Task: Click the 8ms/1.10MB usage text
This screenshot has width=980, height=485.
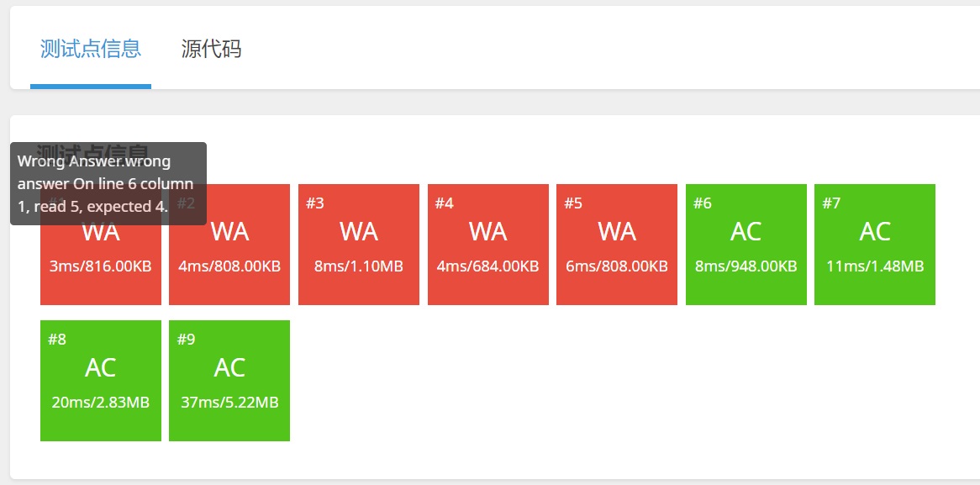Action: (359, 266)
